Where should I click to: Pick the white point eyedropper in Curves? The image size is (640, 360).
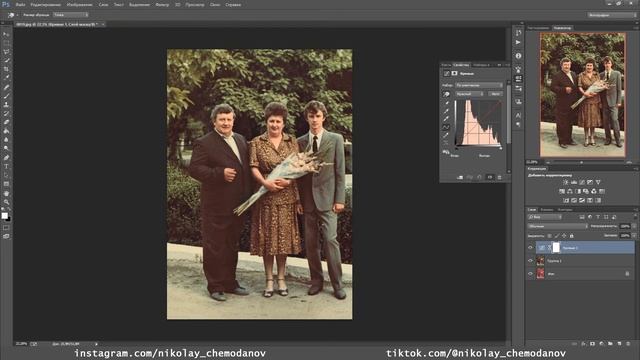446,119
